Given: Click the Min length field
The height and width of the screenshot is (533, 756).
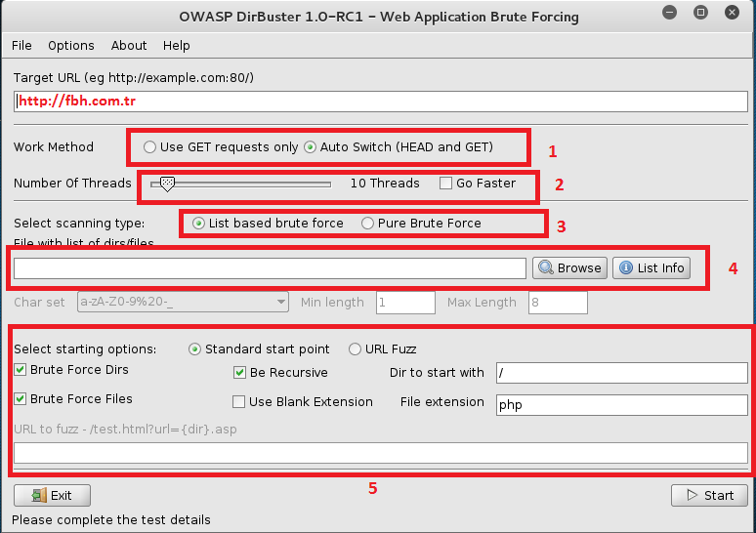Looking at the screenshot, I should point(405,303).
